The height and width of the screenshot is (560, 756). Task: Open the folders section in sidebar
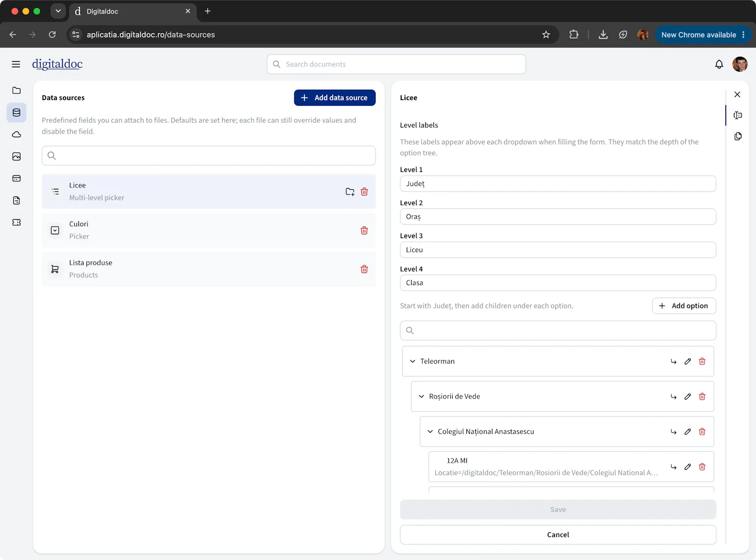[x=17, y=90]
